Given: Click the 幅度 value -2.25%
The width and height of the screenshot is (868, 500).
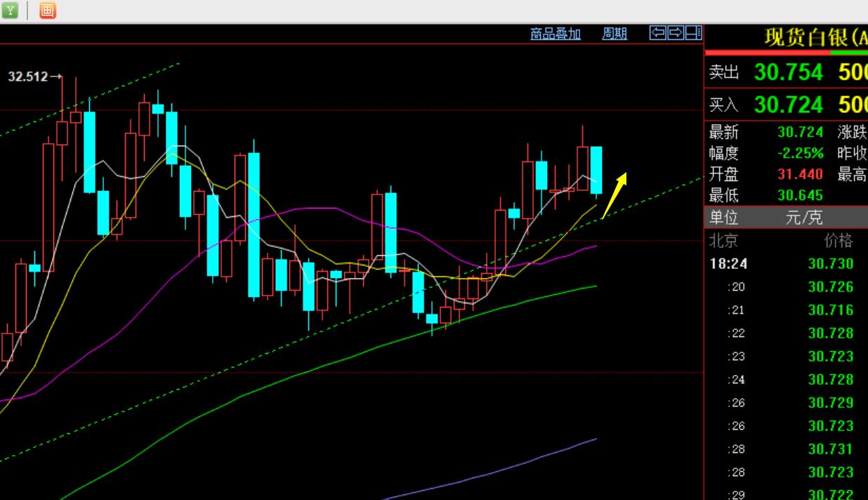Looking at the screenshot, I should 801,153.
